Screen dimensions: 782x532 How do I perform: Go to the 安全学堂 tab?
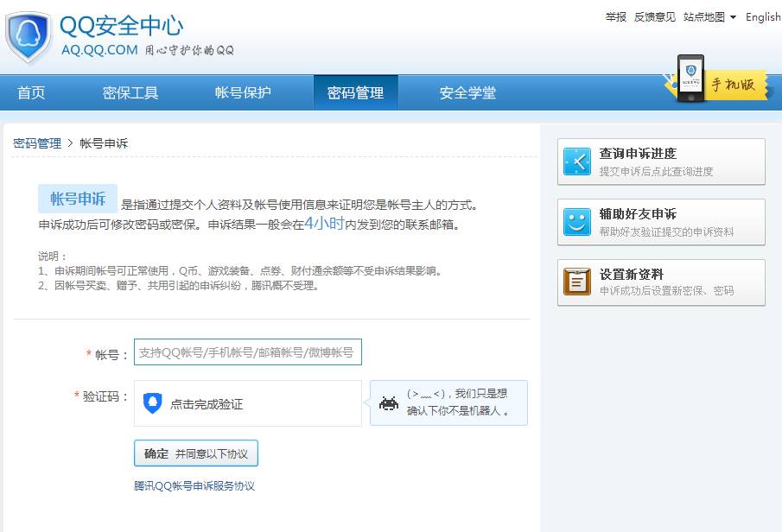[467, 92]
